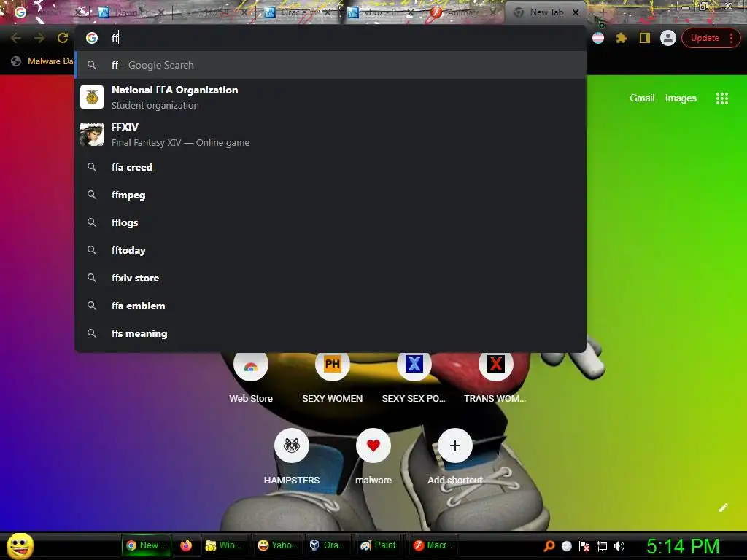Click the network tray icon
The image size is (747, 560).
coord(602,546)
